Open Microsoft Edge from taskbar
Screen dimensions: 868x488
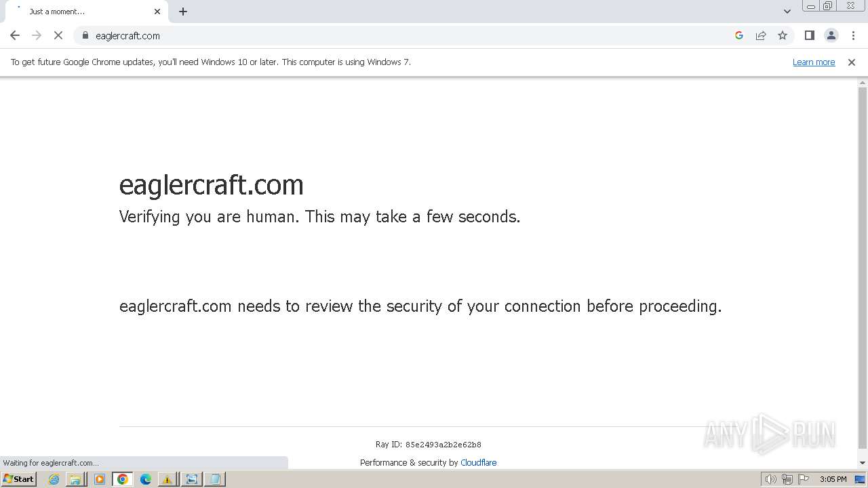click(x=146, y=479)
